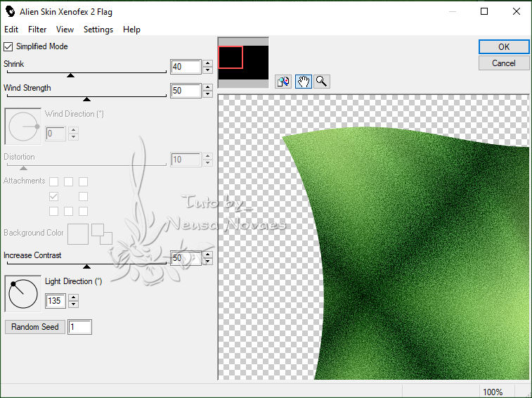Image resolution: width=532 pixels, height=398 pixels.
Task: Click the Alien Skin title bar icon
Action: tap(10, 11)
